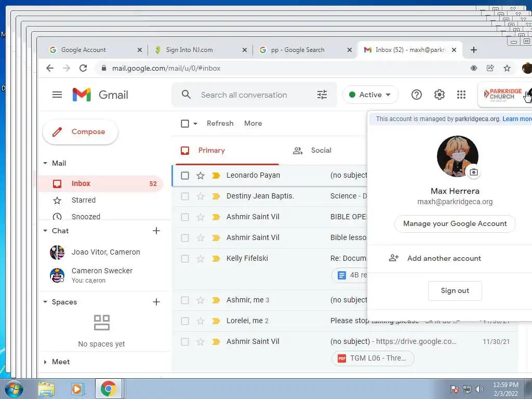Launch Windows Media Player from taskbar

[x=77, y=389]
